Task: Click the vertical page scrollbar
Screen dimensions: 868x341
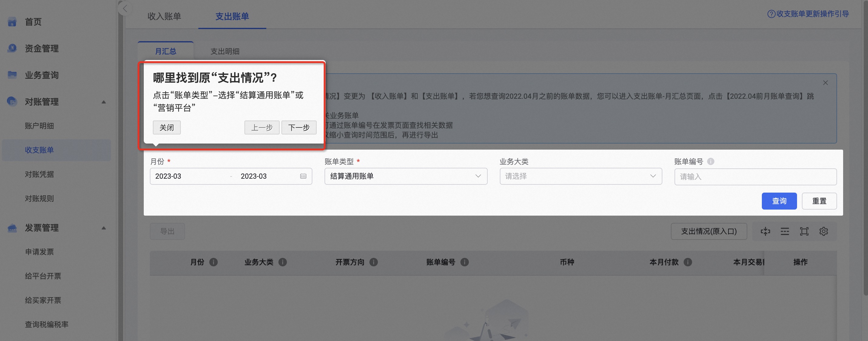Action: (865, 148)
